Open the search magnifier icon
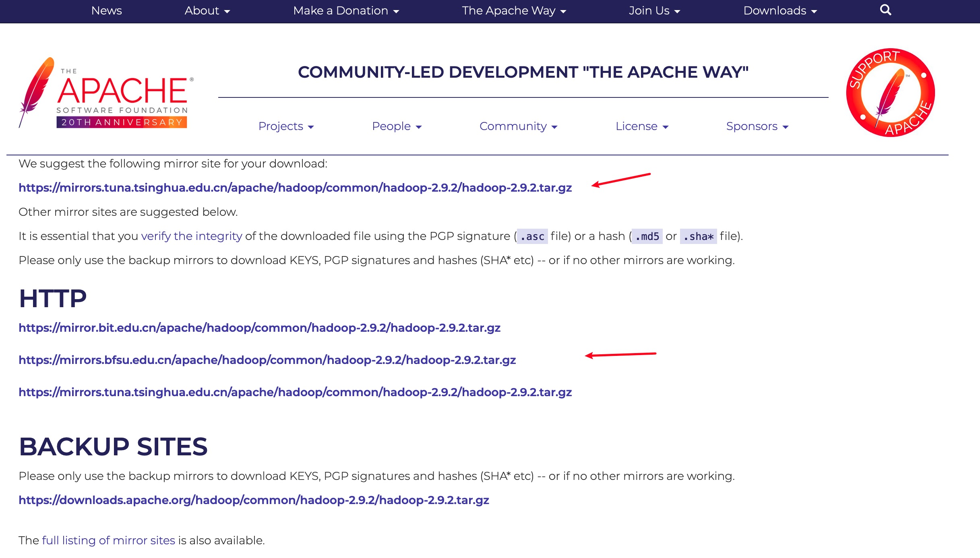Image resolution: width=980 pixels, height=558 pixels. point(885,10)
